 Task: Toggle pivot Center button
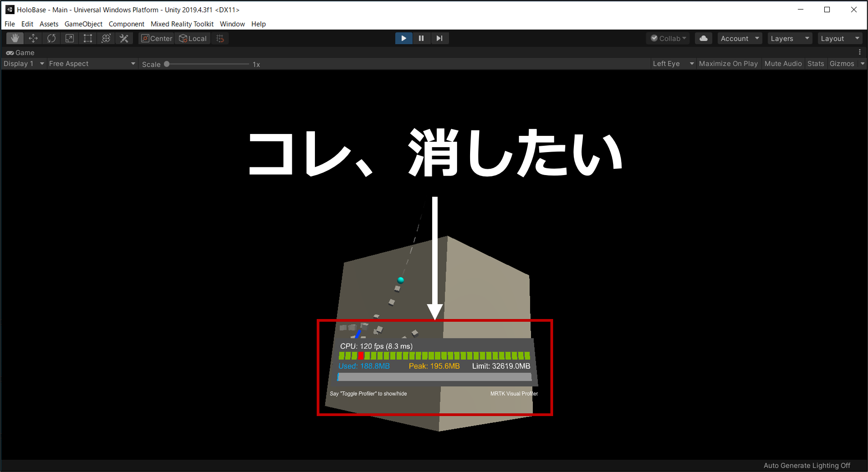click(157, 38)
